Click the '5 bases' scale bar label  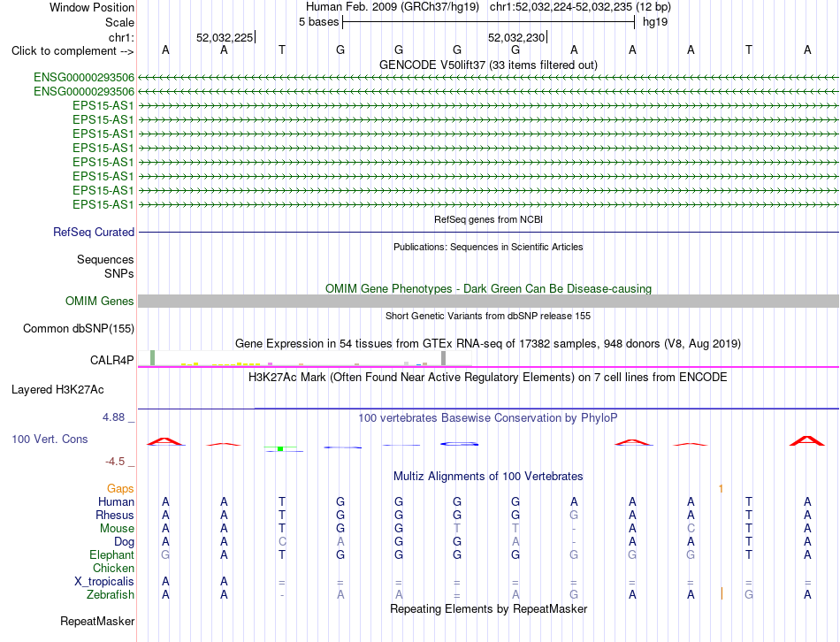tap(318, 22)
